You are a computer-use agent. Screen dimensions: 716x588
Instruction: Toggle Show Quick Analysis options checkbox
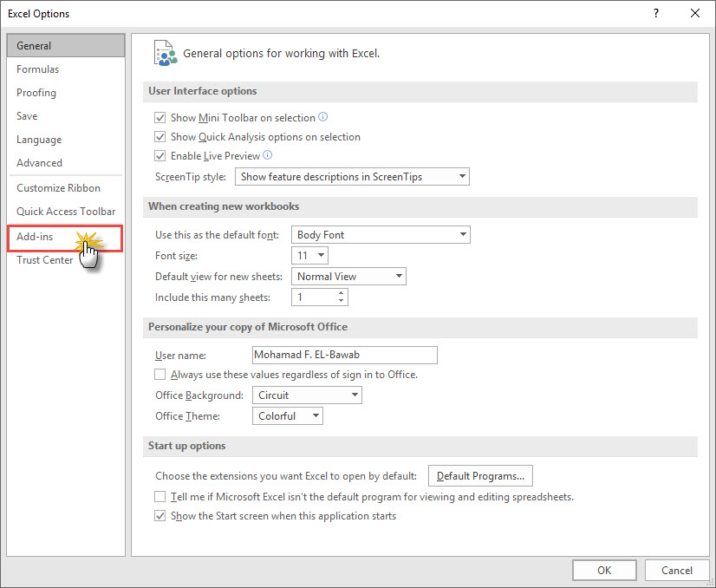pyautogui.click(x=159, y=137)
